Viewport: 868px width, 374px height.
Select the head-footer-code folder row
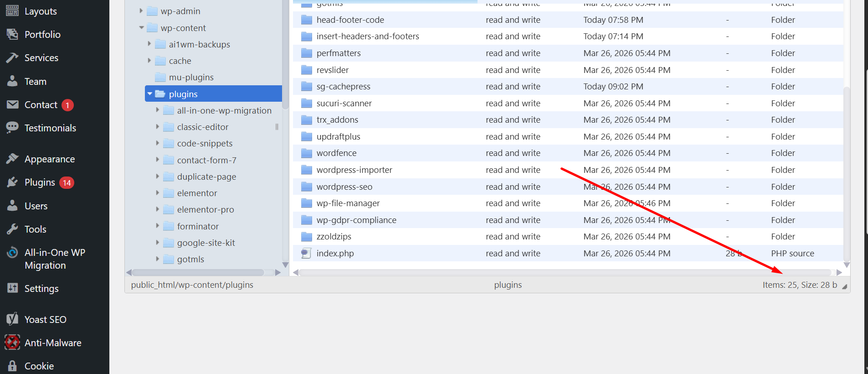point(568,20)
